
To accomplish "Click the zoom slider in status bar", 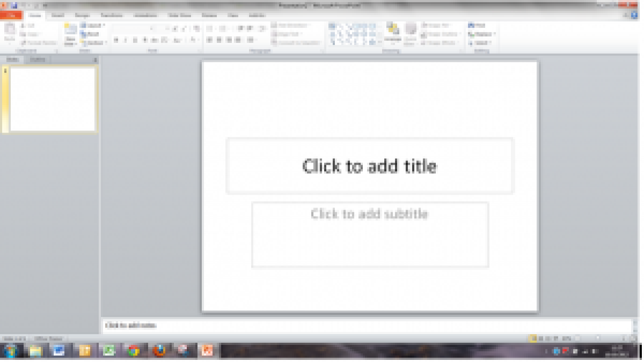I will (x=598, y=338).
